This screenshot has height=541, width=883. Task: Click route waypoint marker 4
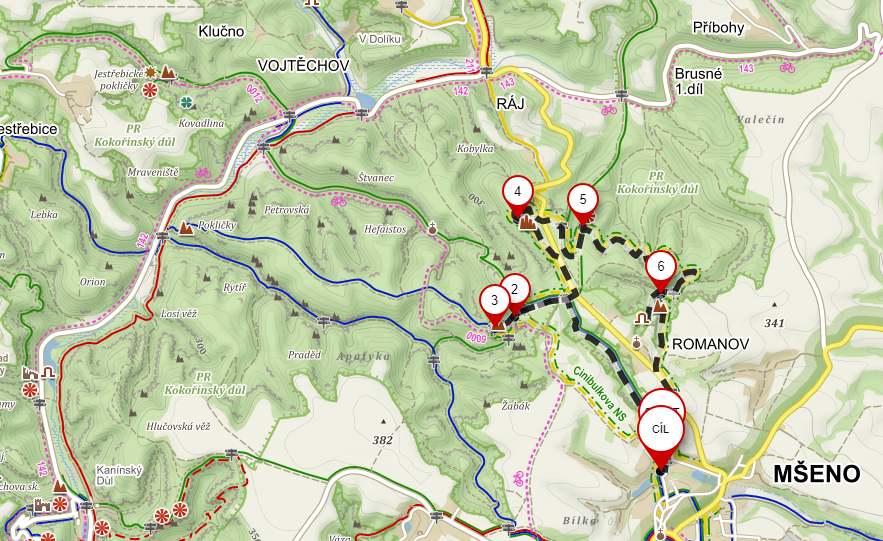tap(518, 193)
